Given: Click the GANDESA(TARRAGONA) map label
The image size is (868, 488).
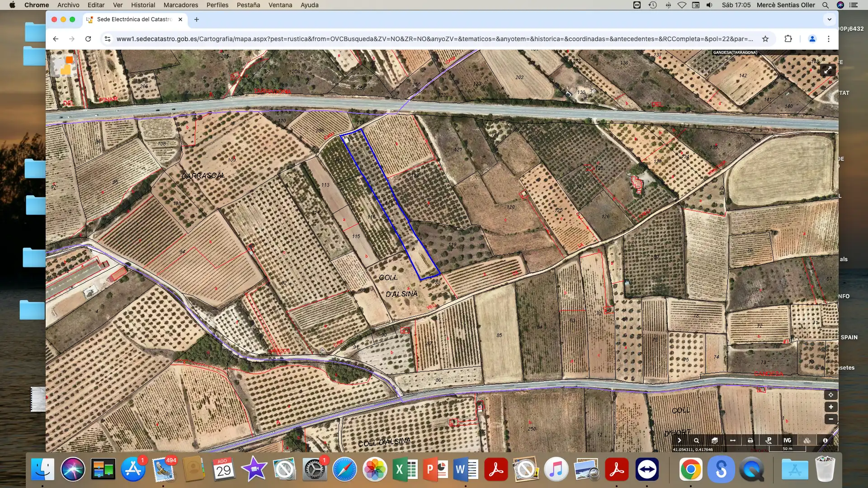Looking at the screenshot, I should 735,52.
